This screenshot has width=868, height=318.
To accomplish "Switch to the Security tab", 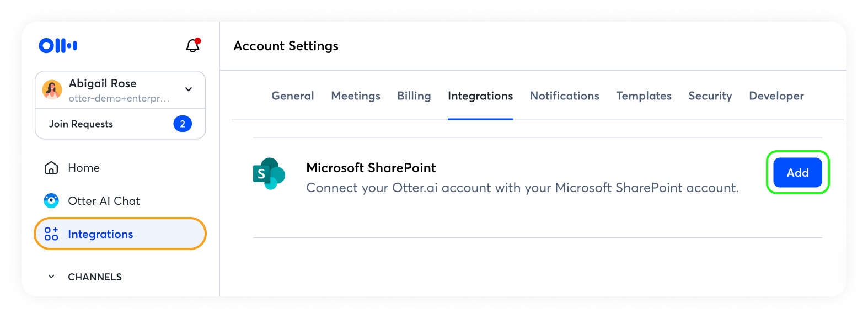I will click(x=710, y=96).
